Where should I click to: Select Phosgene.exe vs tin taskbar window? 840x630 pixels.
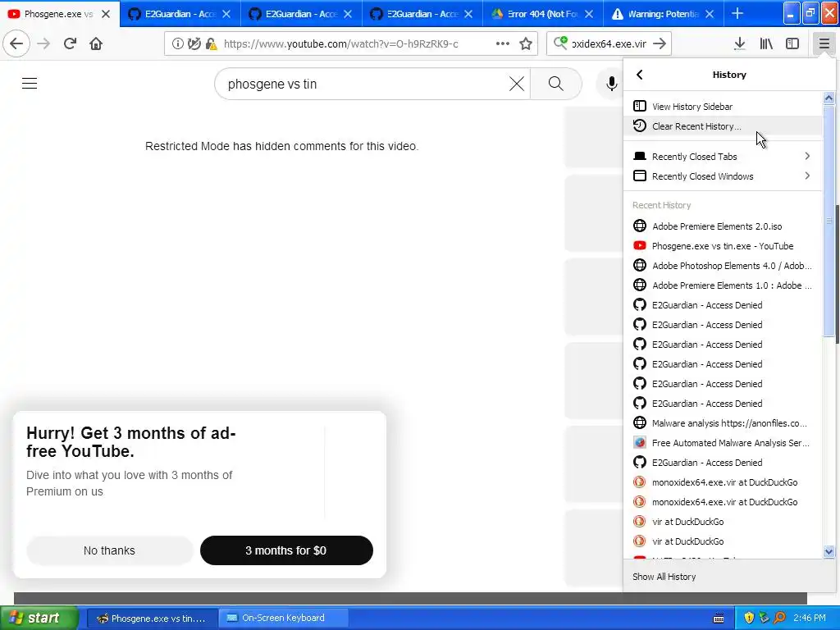point(152,619)
